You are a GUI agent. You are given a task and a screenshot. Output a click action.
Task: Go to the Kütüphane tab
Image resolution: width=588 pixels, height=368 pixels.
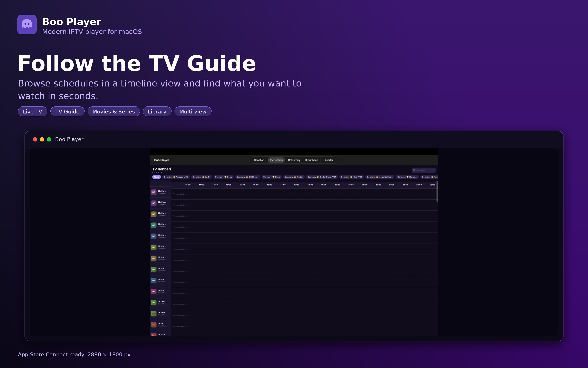pyautogui.click(x=312, y=160)
